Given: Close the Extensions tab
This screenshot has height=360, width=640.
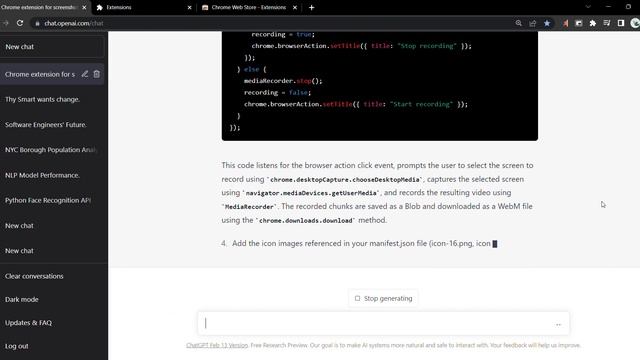Looking at the screenshot, I should coord(189,7).
